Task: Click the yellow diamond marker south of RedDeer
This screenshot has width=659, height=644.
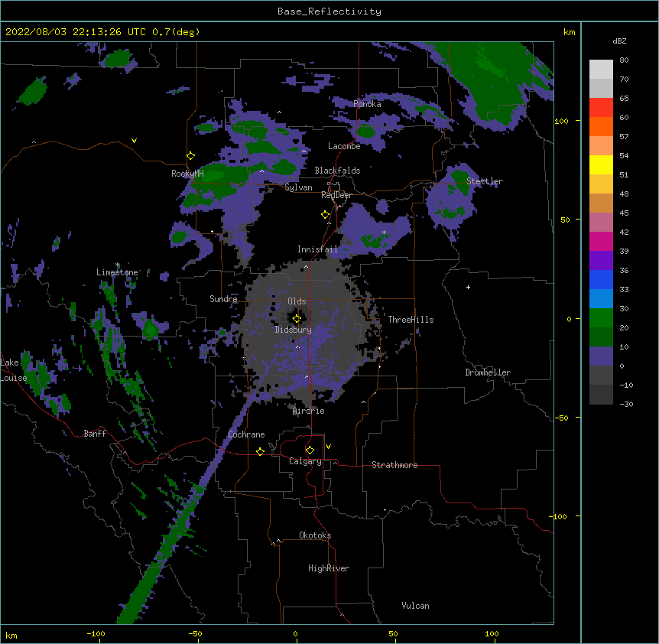Action: click(x=325, y=215)
